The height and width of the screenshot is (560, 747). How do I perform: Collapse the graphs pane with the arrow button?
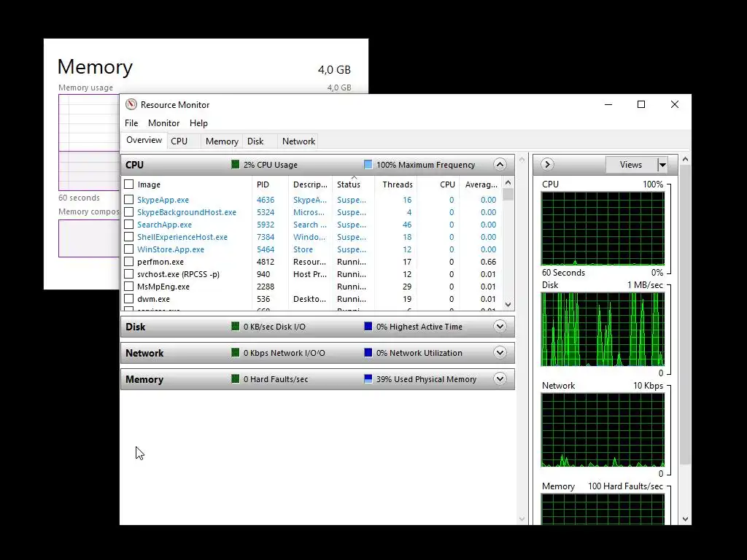pyautogui.click(x=547, y=164)
